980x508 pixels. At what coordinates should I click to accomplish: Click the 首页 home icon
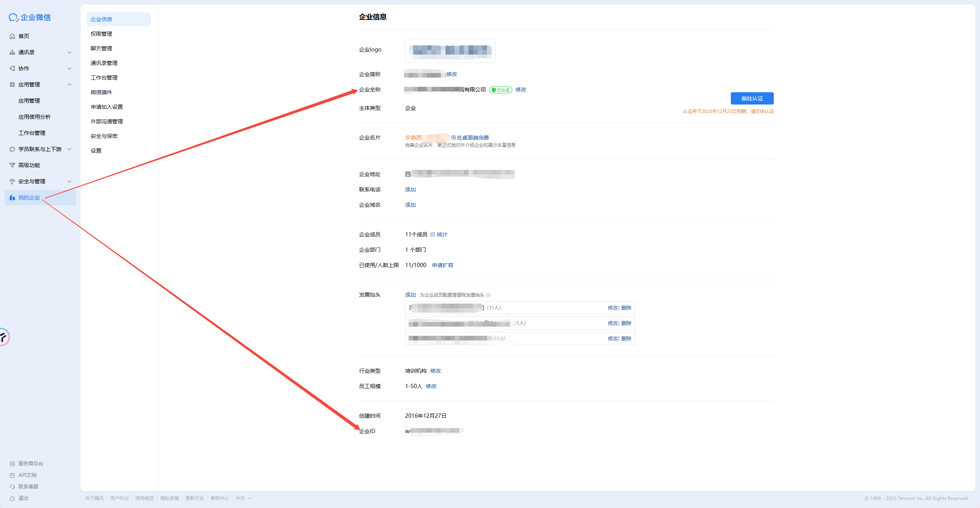tap(12, 36)
